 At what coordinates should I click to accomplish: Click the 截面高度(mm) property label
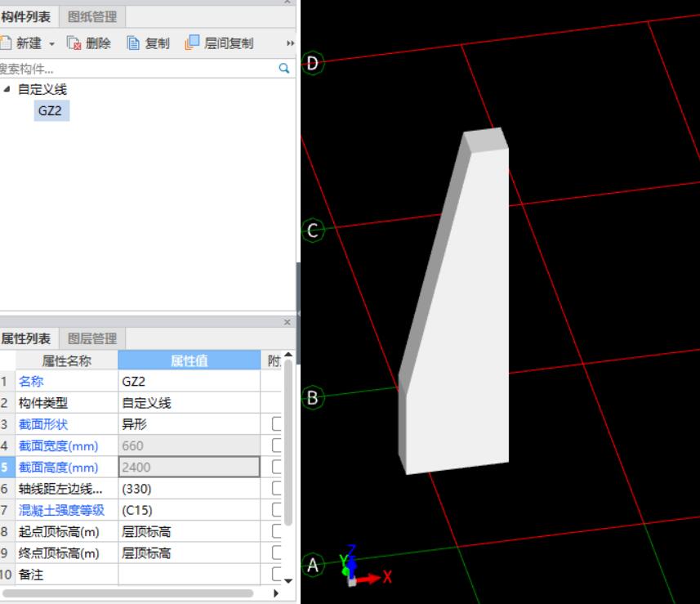tap(58, 468)
